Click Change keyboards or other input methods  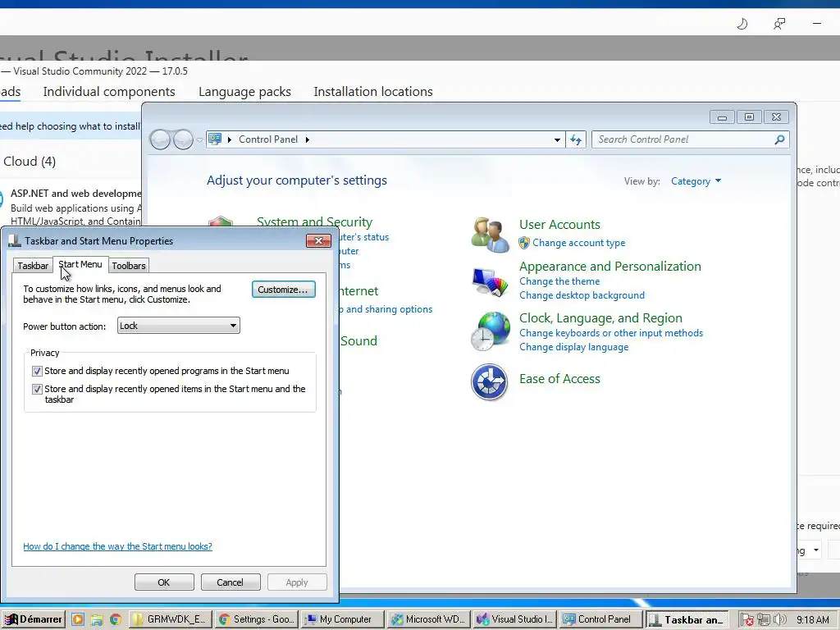point(610,333)
